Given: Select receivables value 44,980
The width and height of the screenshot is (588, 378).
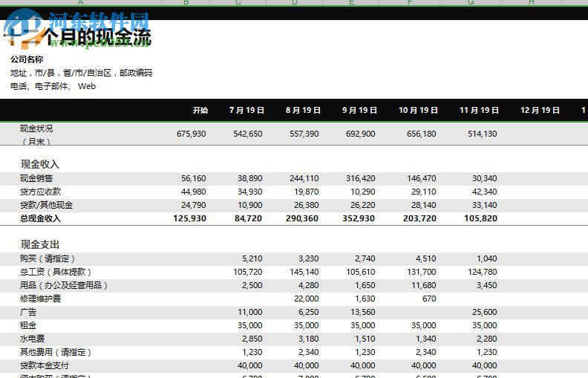Looking at the screenshot, I should (194, 192).
